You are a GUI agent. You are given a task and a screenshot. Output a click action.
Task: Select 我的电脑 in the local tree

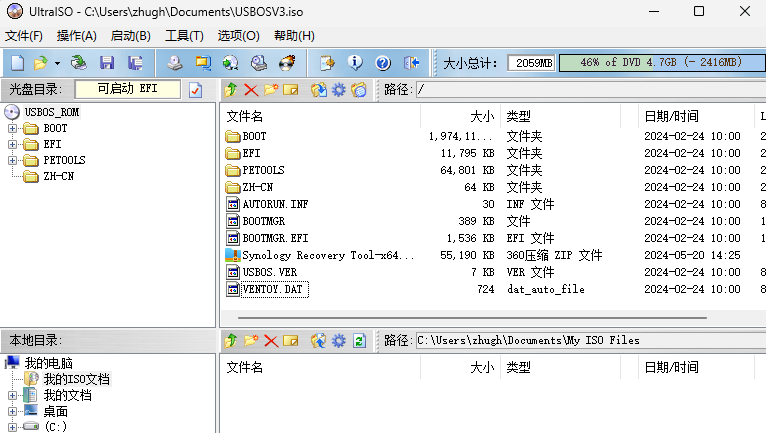coord(48,363)
